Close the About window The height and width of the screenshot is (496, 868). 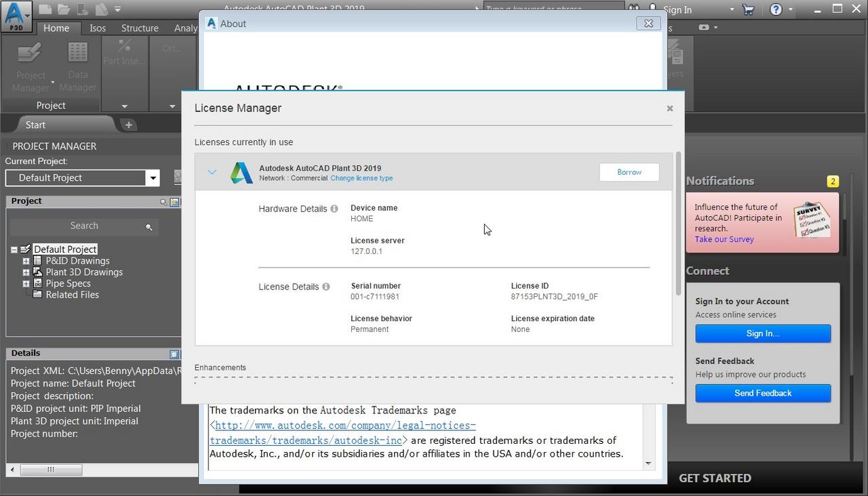tap(648, 23)
